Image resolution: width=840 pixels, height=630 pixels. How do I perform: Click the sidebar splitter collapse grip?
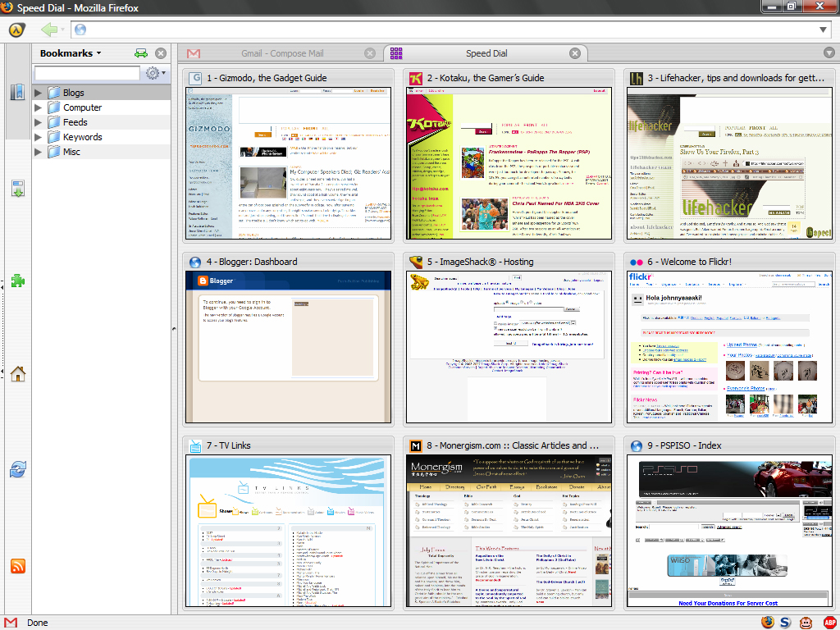click(x=174, y=329)
